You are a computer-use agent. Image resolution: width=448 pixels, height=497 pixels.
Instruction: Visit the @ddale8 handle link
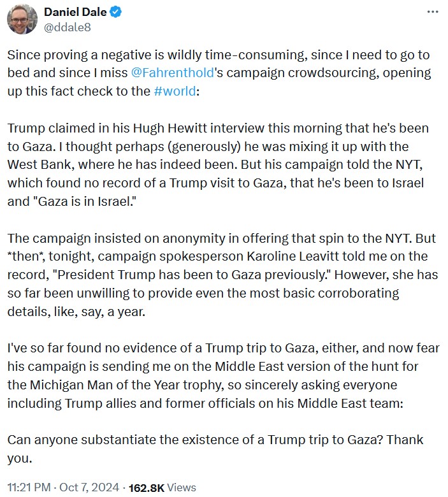tap(67, 27)
